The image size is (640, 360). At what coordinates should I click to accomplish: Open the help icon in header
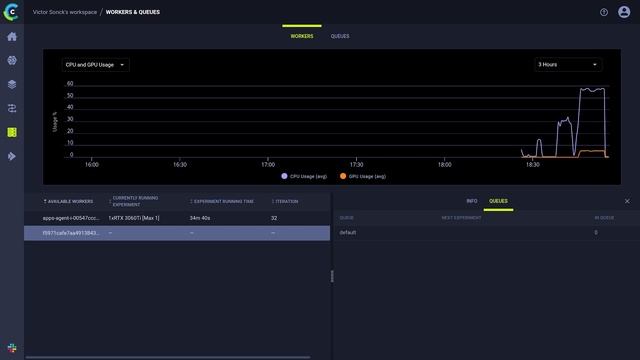[604, 12]
